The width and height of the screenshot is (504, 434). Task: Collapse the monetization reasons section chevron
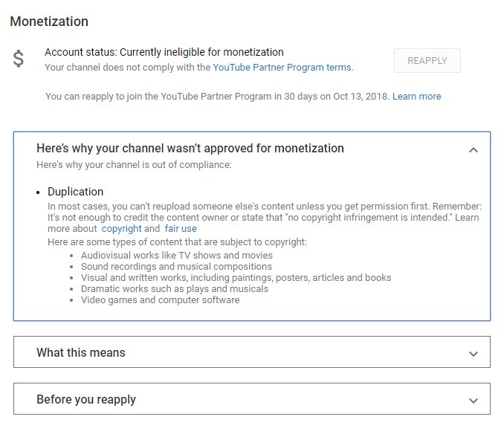(473, 150)
